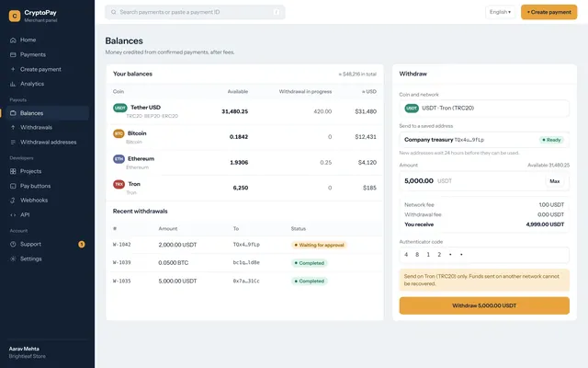The image size is (588, 368).
Task: Click withdrawal row W-1042
Action: [x=244, y=245]
